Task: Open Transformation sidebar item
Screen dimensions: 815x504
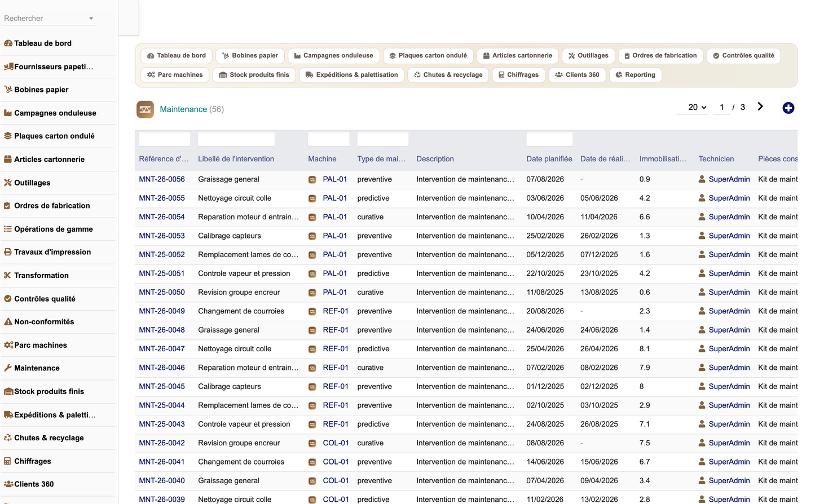Action: click(x=36, y=275)
